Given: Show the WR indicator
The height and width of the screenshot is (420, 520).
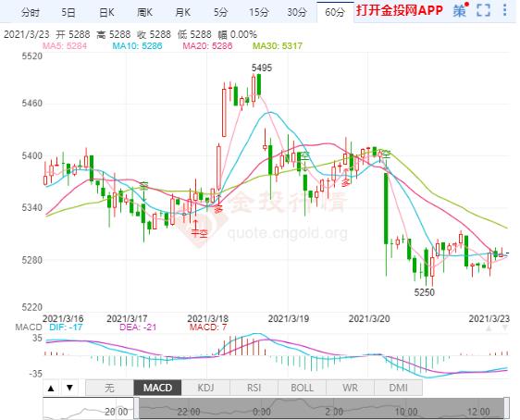Looking at the screenshot, I should [x=350, y=388].
